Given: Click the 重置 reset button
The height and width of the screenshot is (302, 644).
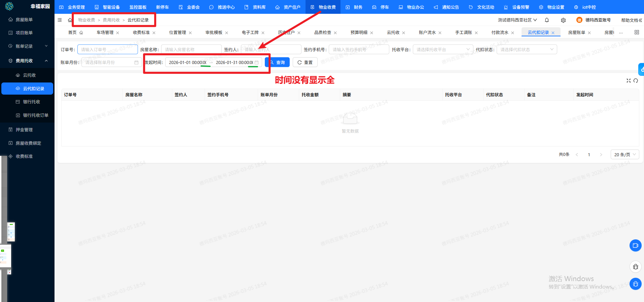Looking at the screenshot, I should coord(305,62).
